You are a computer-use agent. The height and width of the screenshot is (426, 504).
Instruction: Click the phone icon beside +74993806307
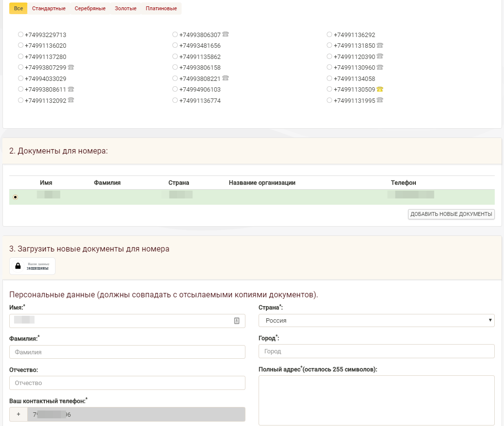(225, 34)
